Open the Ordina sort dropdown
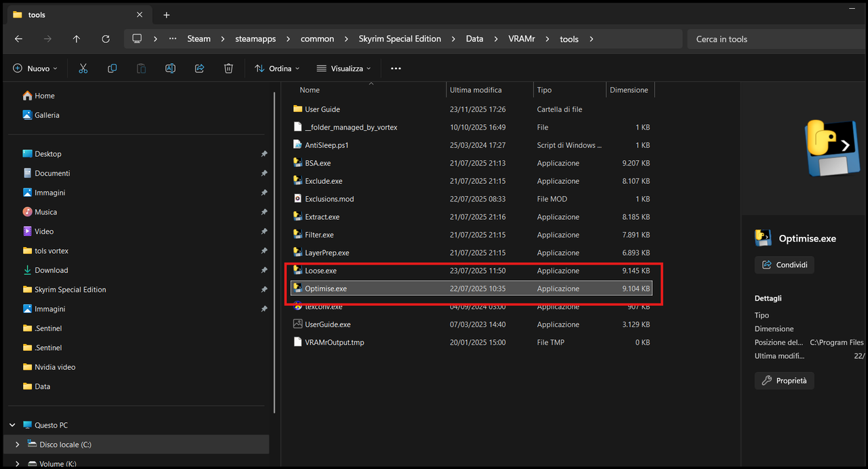Viewport: 868px width, 469px height. (276, 69)
